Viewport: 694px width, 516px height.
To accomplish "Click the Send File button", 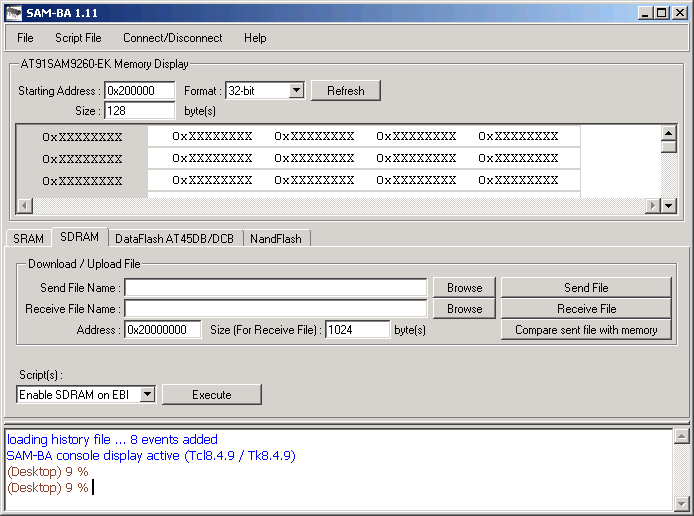I will coord(586,288).
